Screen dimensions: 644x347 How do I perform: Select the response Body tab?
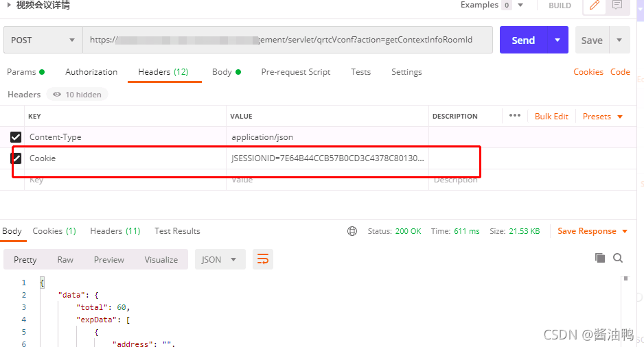click(x=12, y=231)
